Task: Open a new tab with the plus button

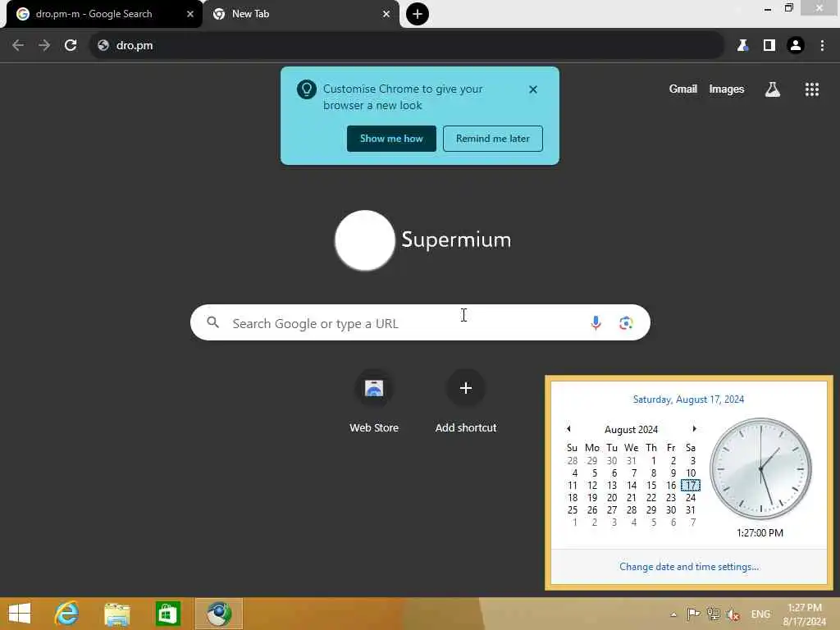Action: click(x=418, y=14)
